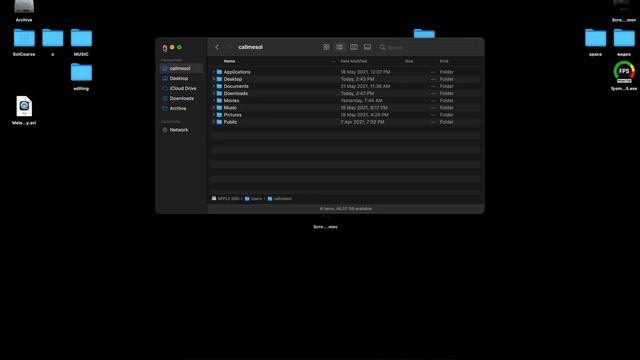Image resolution: width=640 pixels, height=360 pixels.
Task: Click date '21 May 2021, 11:36 AM'
Action: tap(365, 86)
